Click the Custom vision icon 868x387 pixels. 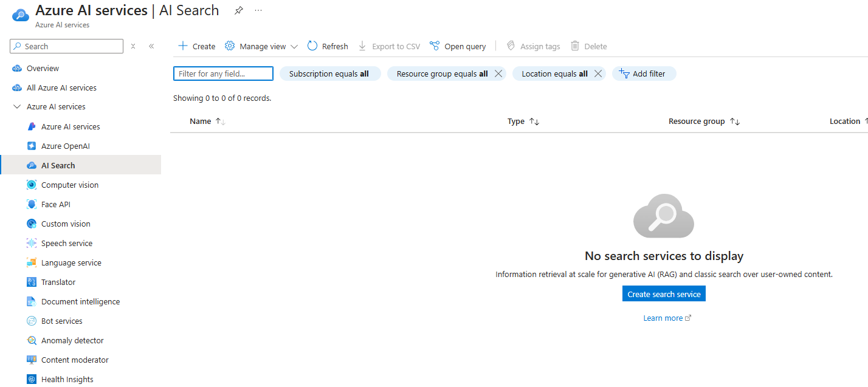(32, 224)
